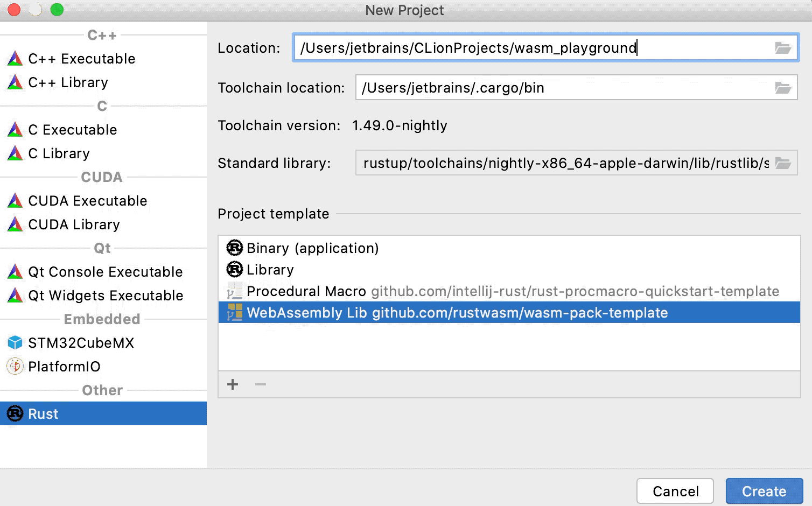Click the C Executable triangle icon
812x506 pixels.
15,130
